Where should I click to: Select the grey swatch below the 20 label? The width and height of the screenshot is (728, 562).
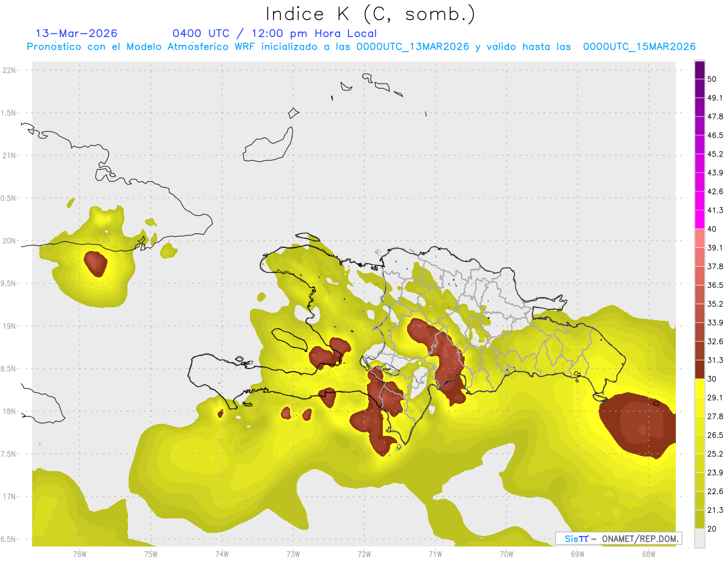click(x=699, y=538)
